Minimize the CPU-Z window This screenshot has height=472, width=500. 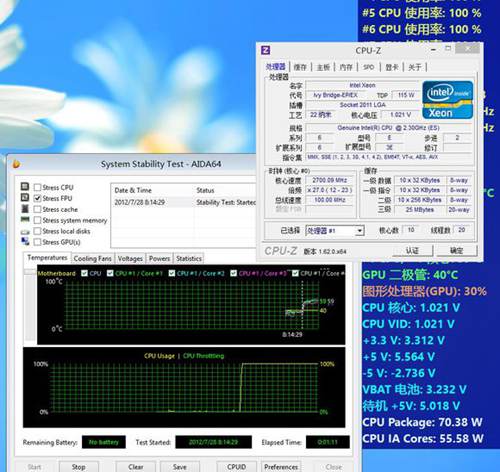[434, 50]
